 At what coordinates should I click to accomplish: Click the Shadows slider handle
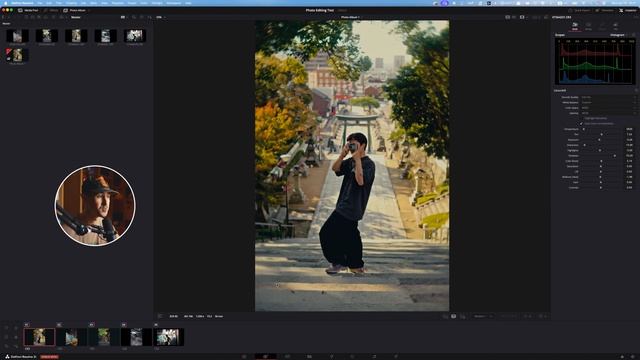click(615, 156)
